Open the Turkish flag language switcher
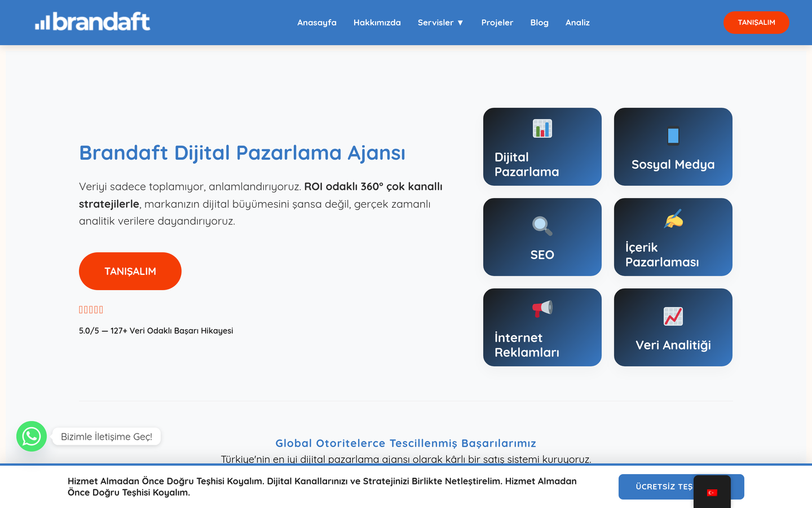 pyautogui.click(x=712, y=492)
